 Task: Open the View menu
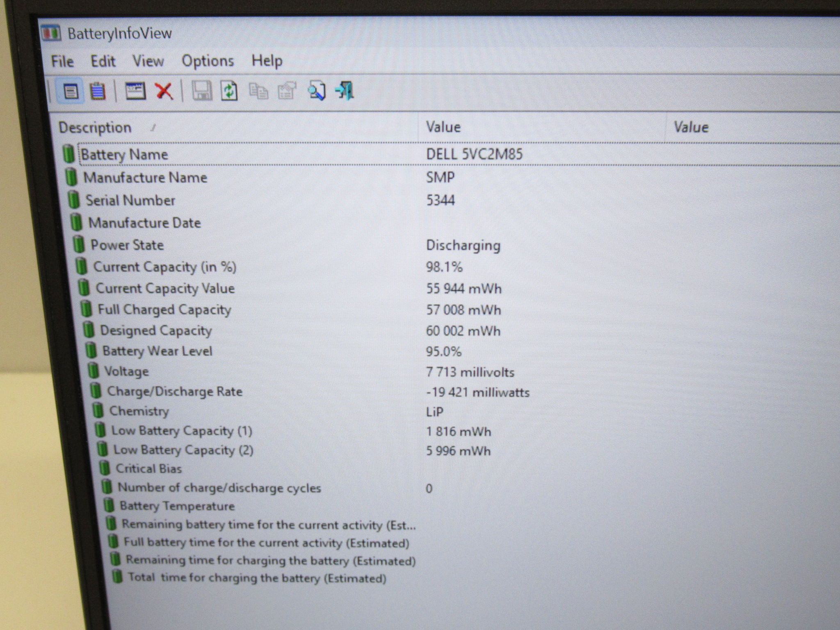[x=148, y=61]
